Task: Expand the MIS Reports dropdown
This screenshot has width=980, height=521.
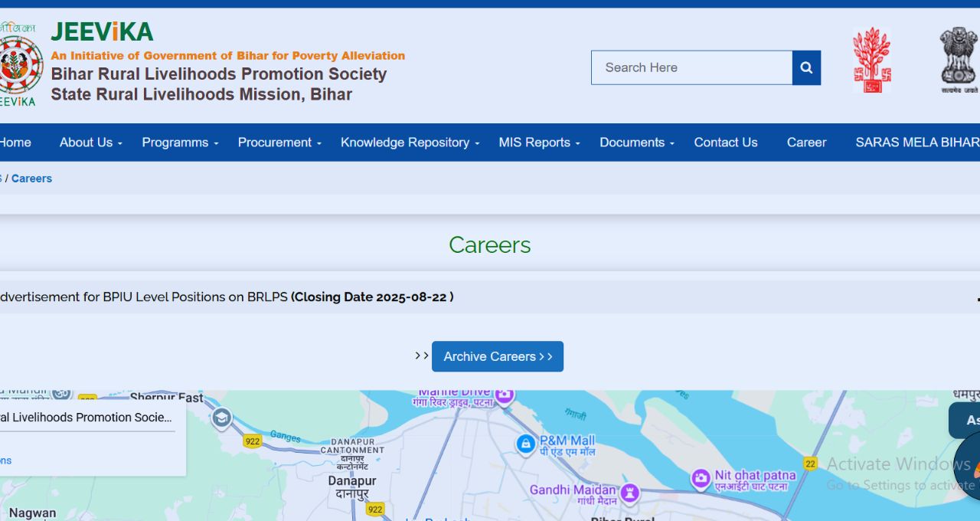Action: click(x=539, y=143)
